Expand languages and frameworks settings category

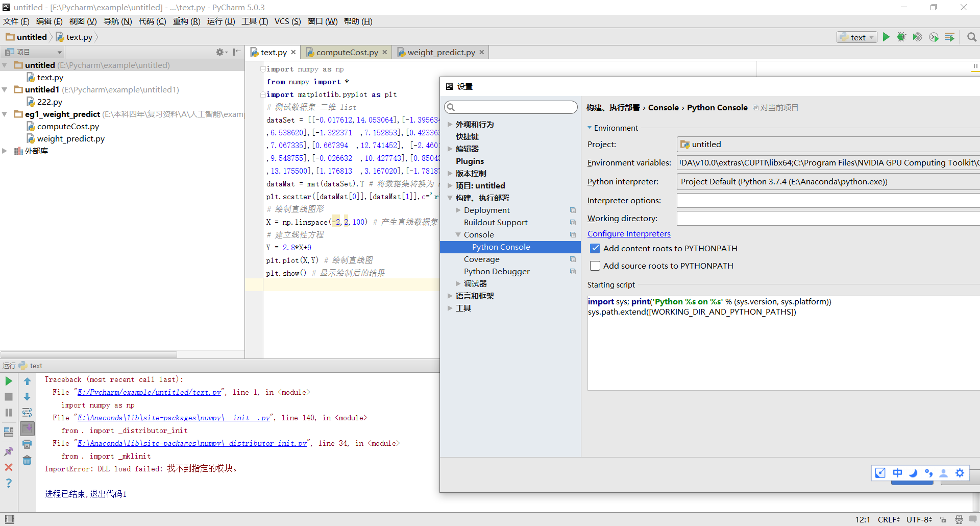(x=450, y=296)
